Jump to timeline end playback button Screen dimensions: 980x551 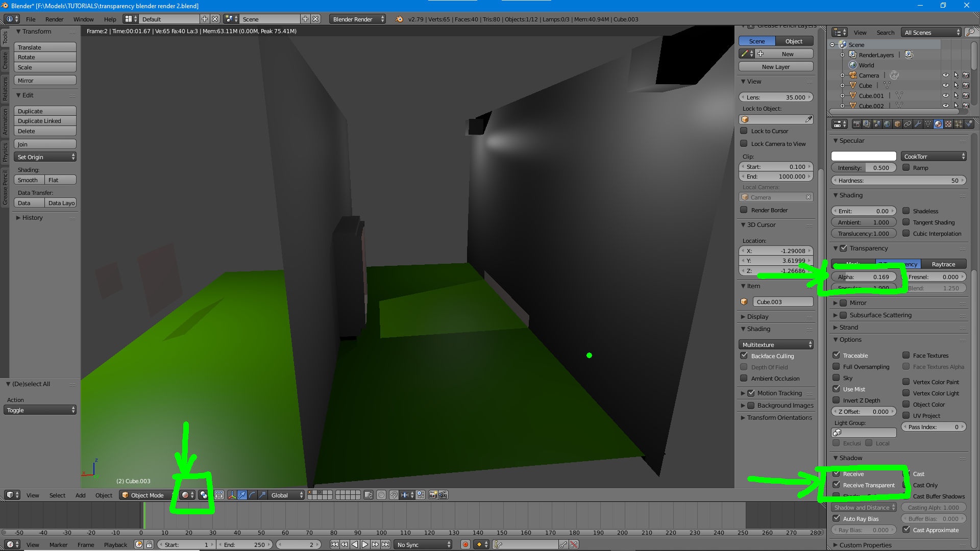point(385,544)
